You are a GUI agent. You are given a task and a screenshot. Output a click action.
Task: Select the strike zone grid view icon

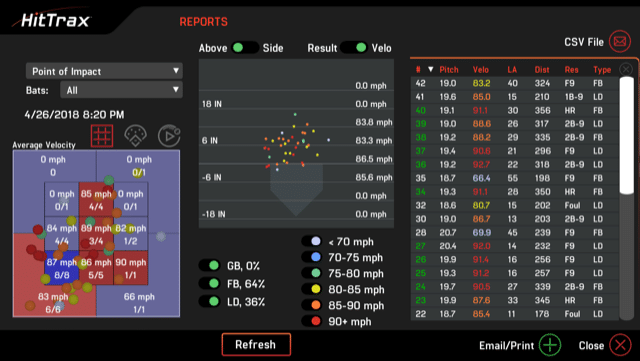coord(102,136)
